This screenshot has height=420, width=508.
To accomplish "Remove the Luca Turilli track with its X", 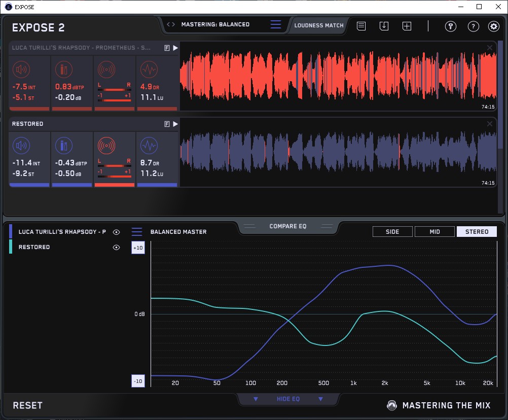I will point(490,48).
